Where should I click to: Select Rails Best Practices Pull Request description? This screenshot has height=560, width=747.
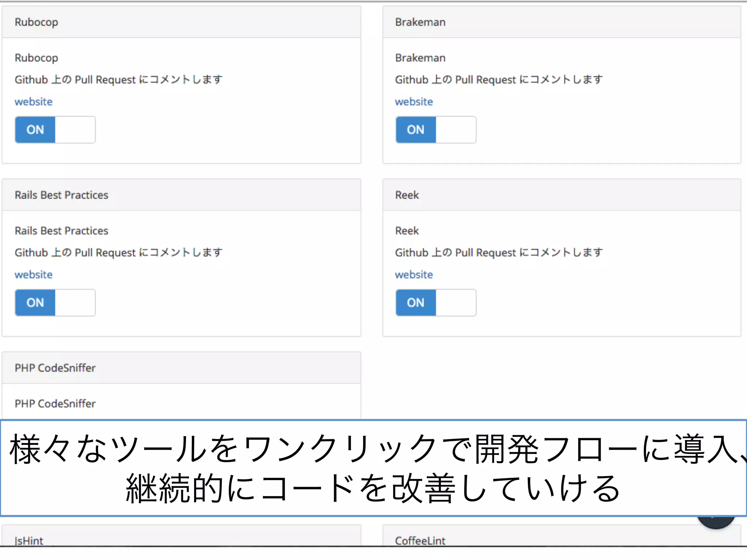119,252
